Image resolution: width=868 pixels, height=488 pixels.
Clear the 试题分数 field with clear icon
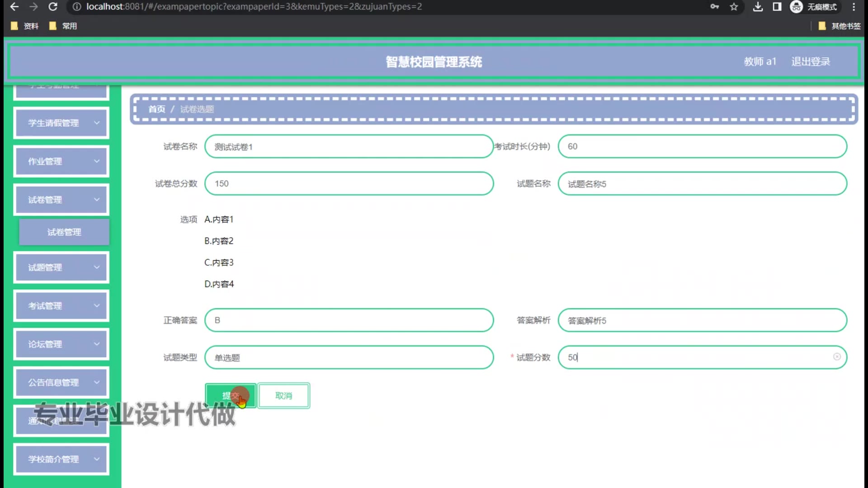pyautogui.click(x=837, y=357)
